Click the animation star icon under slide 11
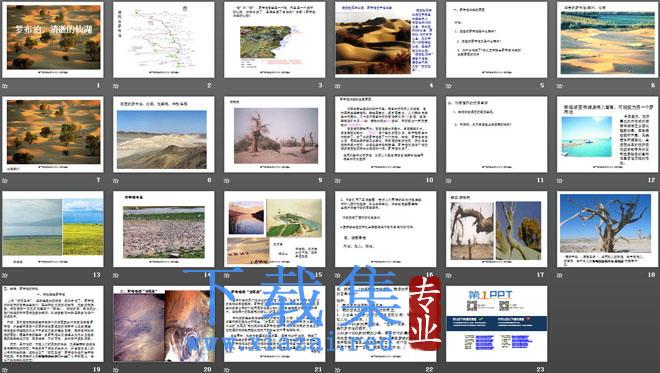This screenshot has height=373, width=660. pos(449,180)
